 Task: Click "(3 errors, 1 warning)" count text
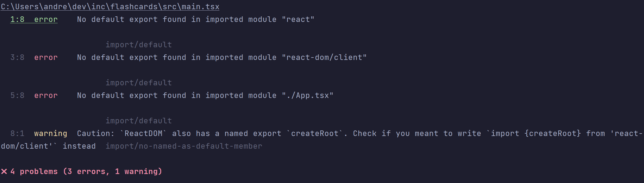(113, 172)
